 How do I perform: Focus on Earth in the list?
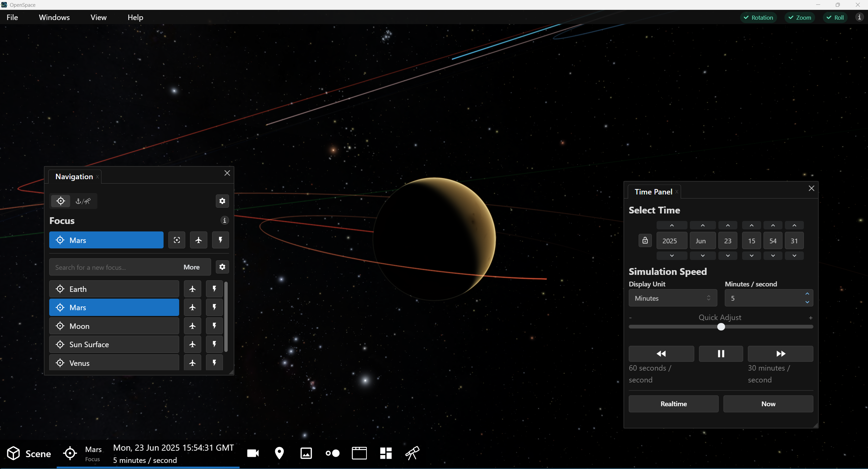[114, 289]
